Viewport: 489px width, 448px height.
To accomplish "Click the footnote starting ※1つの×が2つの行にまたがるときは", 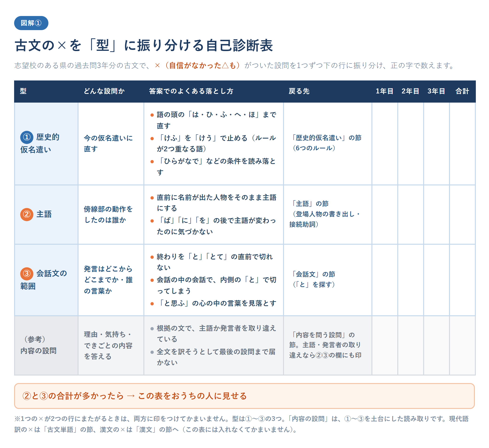I will click(x=241, y=424).
